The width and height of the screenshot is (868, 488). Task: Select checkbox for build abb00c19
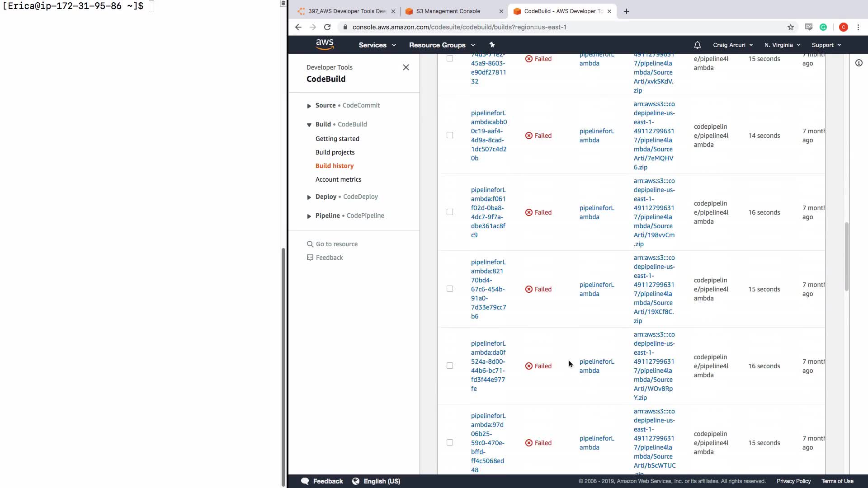[450, 135]
